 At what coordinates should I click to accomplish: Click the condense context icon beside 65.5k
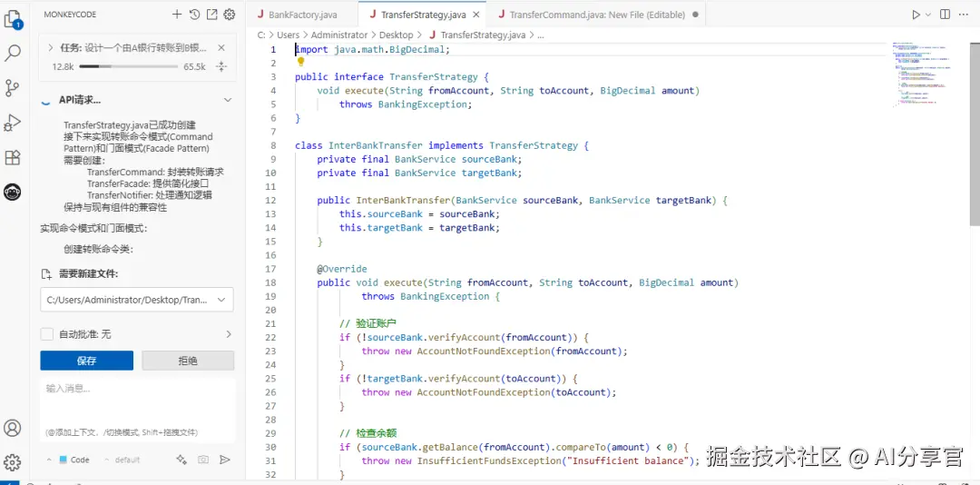tap(221, 66)
